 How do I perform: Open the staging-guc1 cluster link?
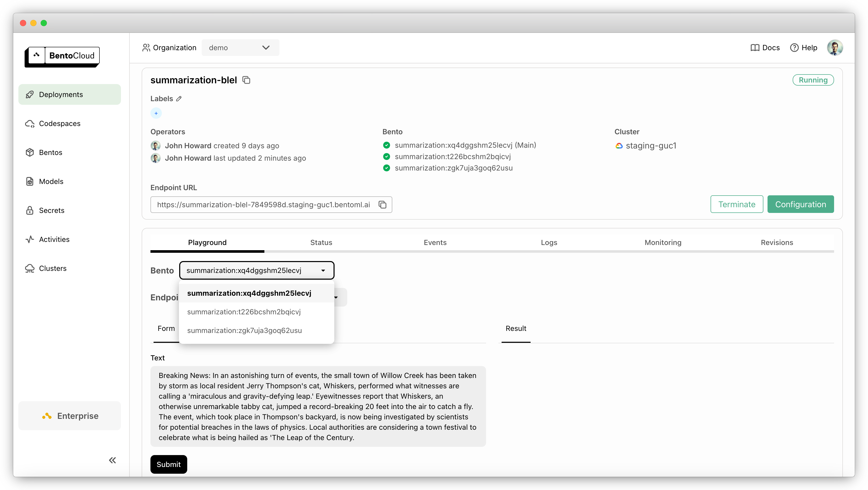[651, 146]
